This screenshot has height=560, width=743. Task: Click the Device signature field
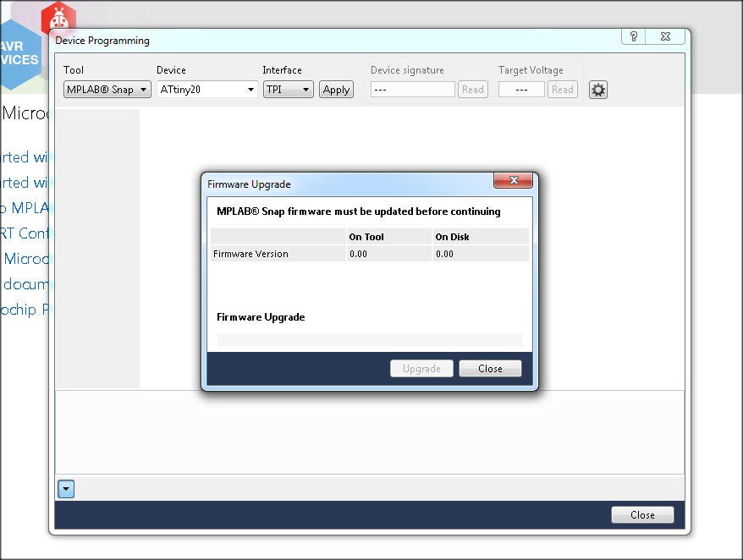(413, 90)
